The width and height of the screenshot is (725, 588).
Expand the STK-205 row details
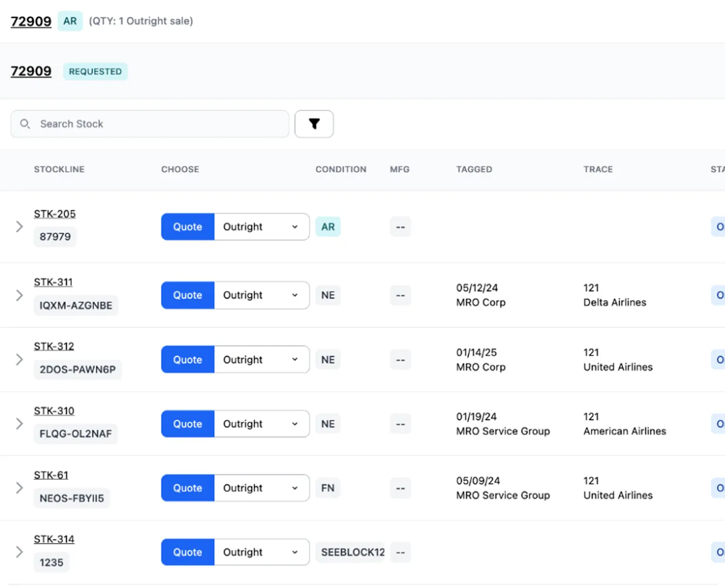(19, 226)
